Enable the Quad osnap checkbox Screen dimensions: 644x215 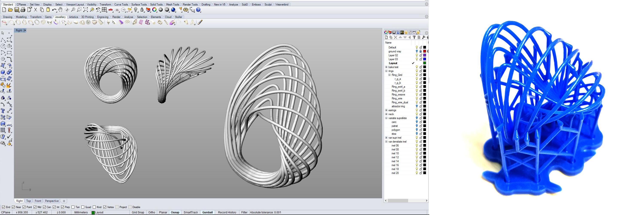tap(83, 207)
